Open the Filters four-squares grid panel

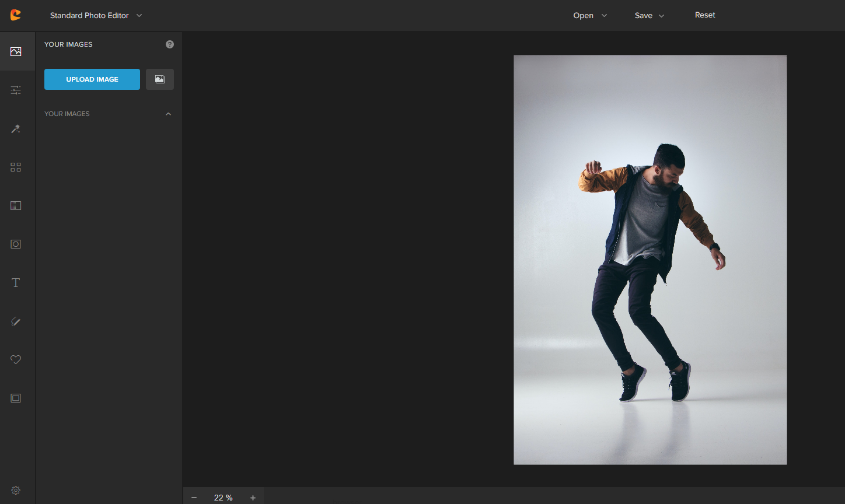(16, 167)
